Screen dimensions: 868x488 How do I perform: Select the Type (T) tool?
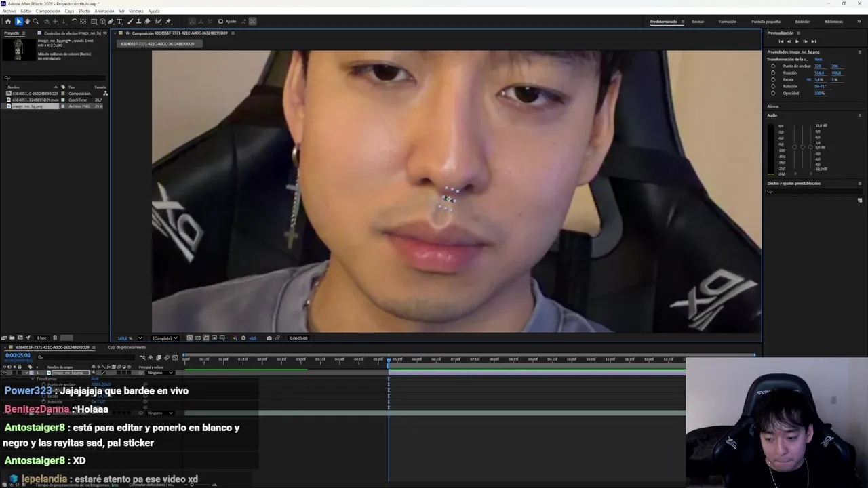pyautogui.click(x=120, y=22)
